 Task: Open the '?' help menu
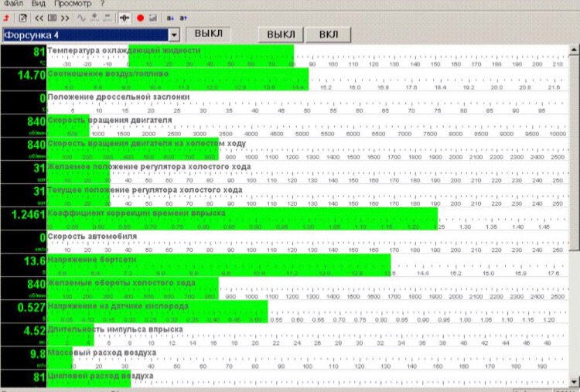(x=102, y=4)
